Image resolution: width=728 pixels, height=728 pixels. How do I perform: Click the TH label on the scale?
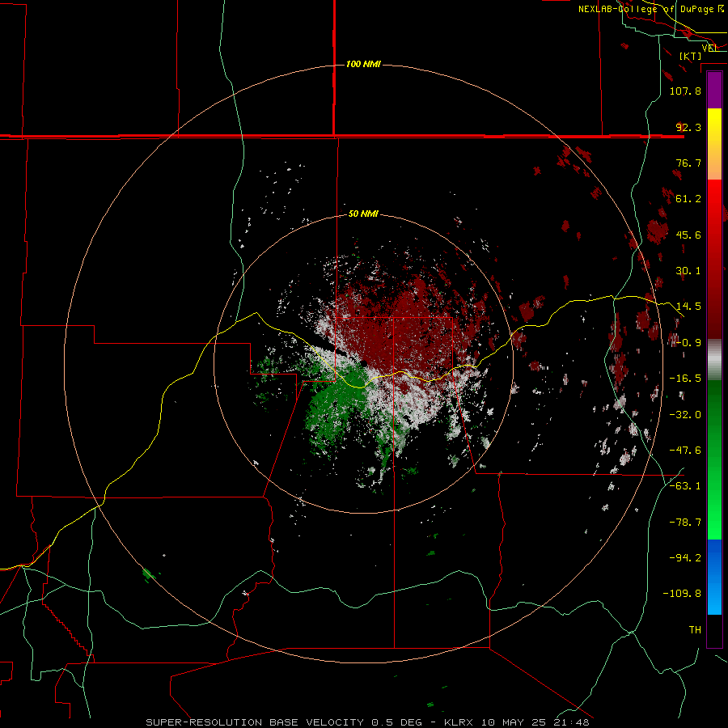(x=695, y=630)
